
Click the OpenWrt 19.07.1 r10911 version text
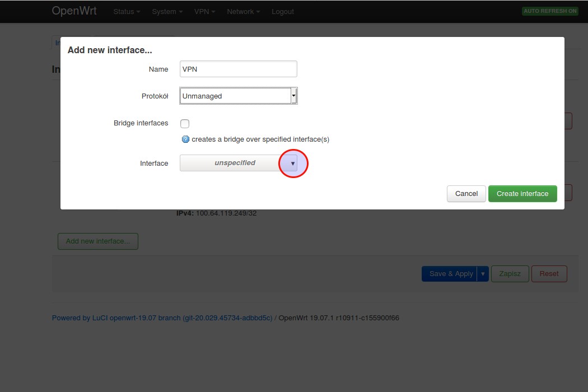click(x=339, y=318)
